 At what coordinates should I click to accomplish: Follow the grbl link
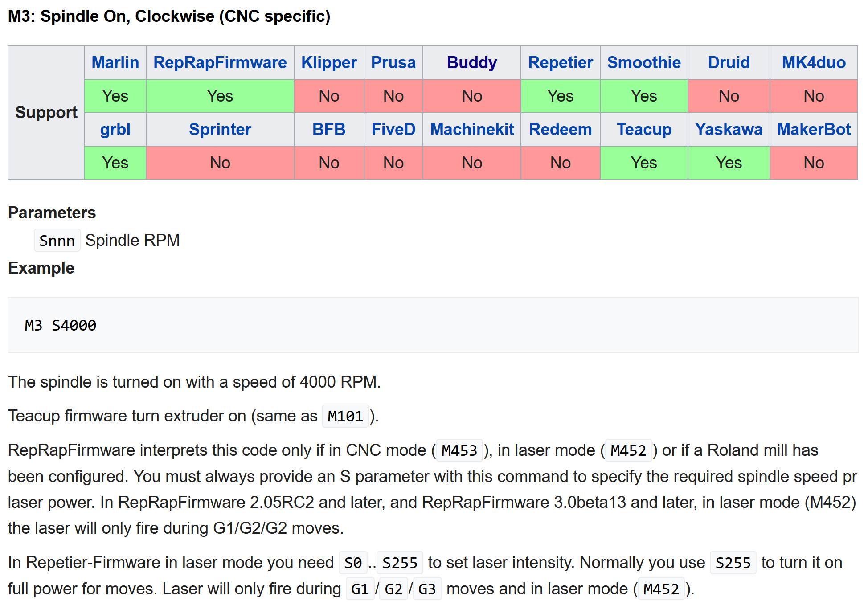115,129
